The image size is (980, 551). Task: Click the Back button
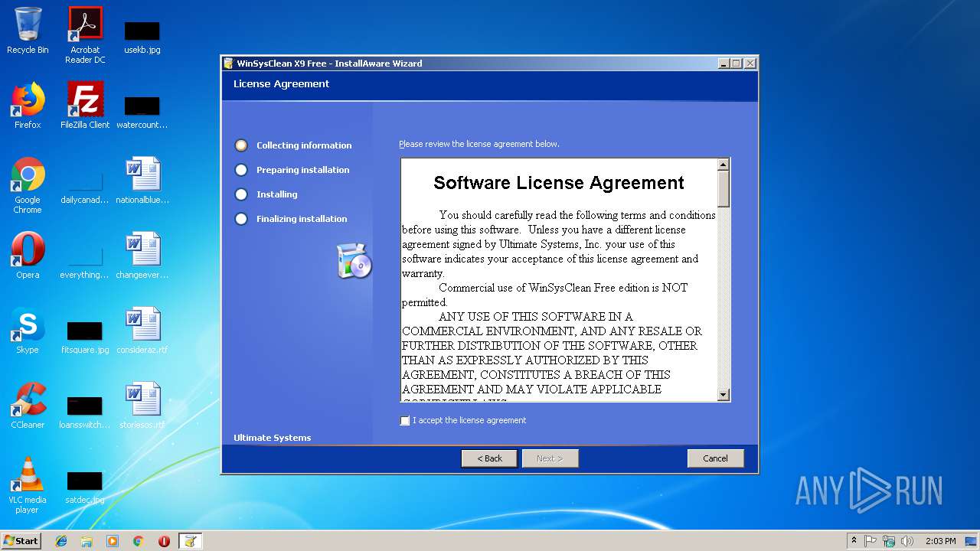tap(489, 458)
